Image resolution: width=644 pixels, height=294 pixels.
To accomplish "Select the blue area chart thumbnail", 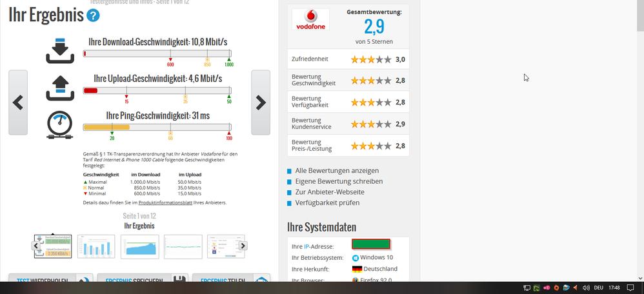I will click(x=139, y=246).
